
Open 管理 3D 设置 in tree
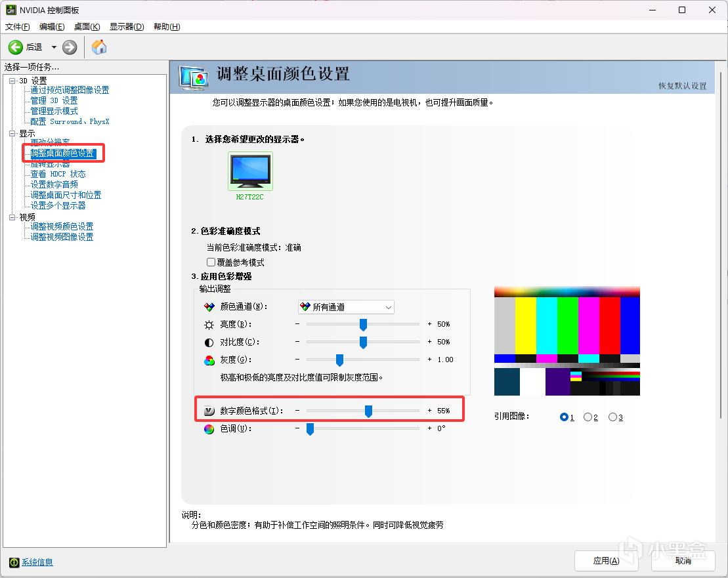point(54,100)
